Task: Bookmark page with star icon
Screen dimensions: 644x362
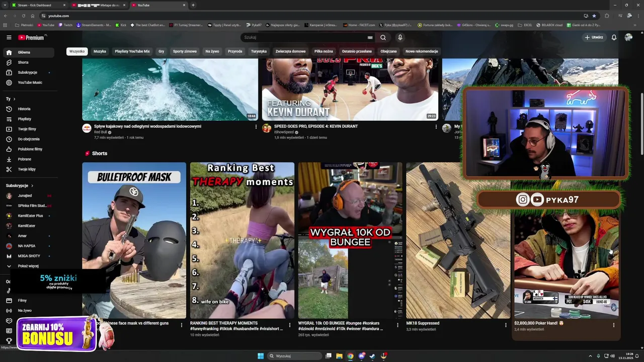Action: coord(594,16)
